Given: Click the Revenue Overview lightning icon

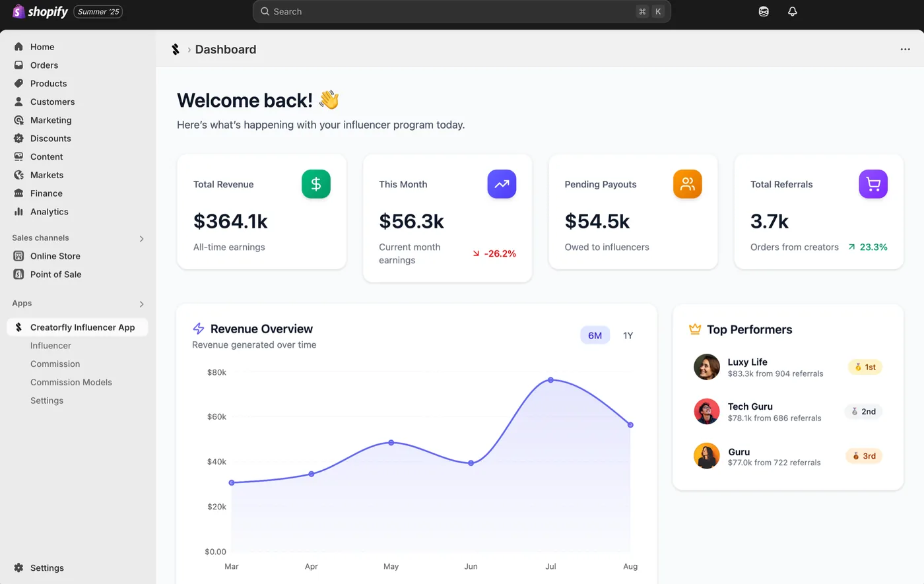Looking at the screenshot, I should pyautogui.click(x=199, y=329).
